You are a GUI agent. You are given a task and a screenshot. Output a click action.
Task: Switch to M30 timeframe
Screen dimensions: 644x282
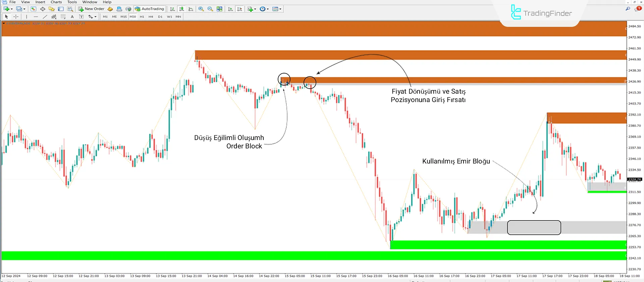click(x=133, y=16)
